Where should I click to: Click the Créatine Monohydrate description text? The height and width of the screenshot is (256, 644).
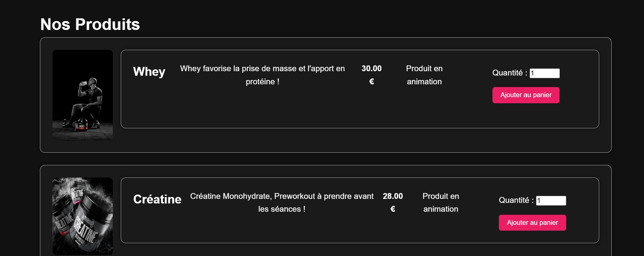pos(282,202)
